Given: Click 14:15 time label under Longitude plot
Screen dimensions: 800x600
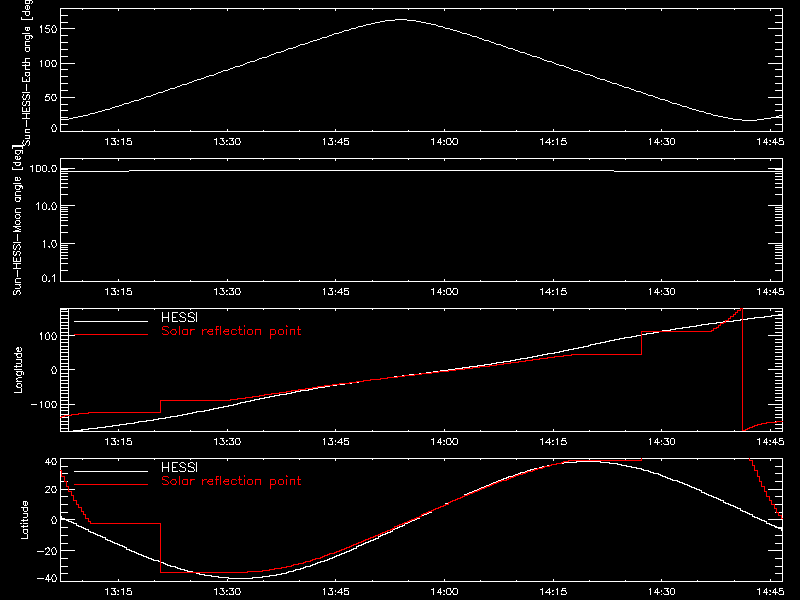Looking at the screenshot, I should click(553, 442).
